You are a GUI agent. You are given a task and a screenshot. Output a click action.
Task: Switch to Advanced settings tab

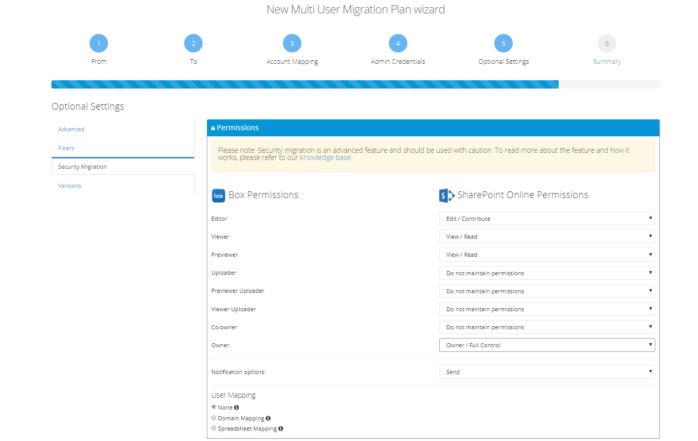point(71,129)
